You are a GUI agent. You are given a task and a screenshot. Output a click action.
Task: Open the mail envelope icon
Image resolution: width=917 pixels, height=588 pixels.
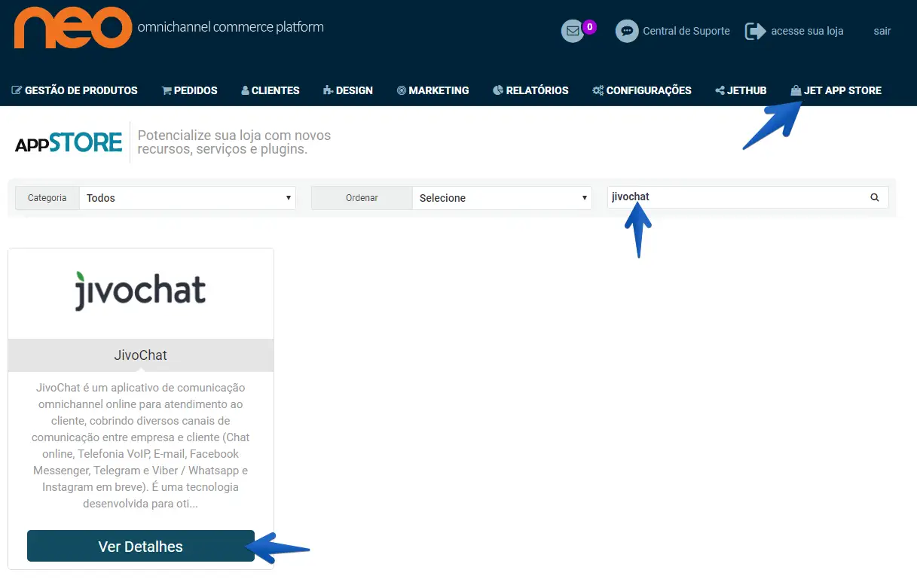pyautogui.click(x=573, y=31)
